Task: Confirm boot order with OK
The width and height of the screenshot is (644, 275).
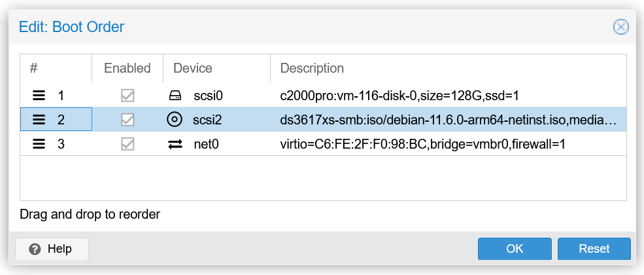Action: 515,249
